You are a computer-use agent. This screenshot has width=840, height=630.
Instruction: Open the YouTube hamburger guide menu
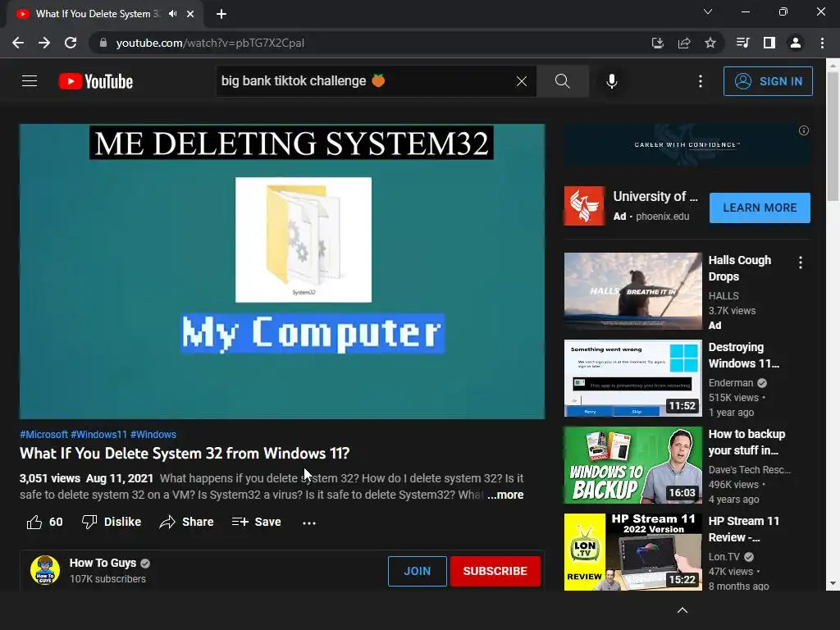[x=30, y=81]
